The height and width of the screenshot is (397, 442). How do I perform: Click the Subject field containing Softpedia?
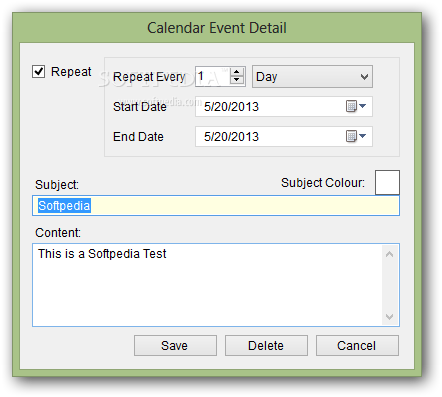(x=216, y=206)
